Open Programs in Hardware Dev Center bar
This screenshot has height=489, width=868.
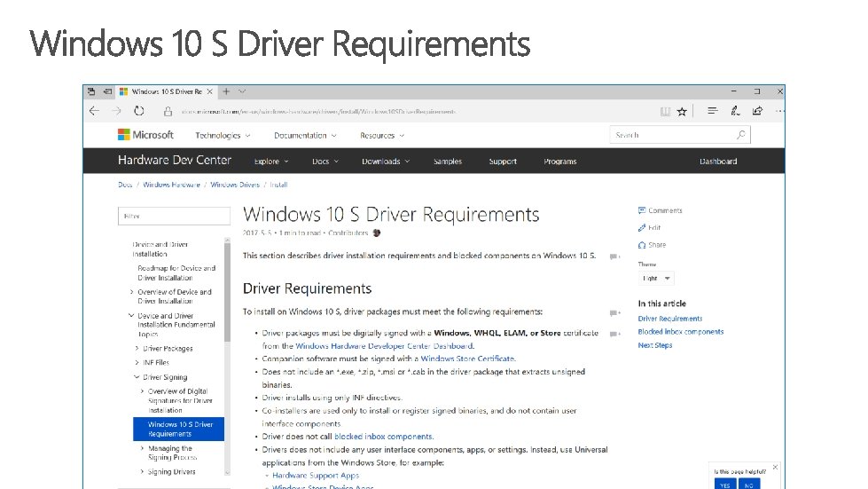559,162
